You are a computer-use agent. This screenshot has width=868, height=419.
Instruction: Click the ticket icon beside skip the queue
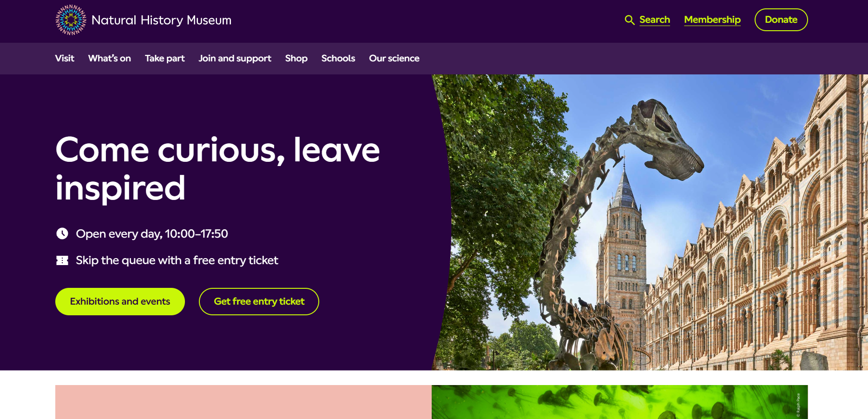pos(62,260)
